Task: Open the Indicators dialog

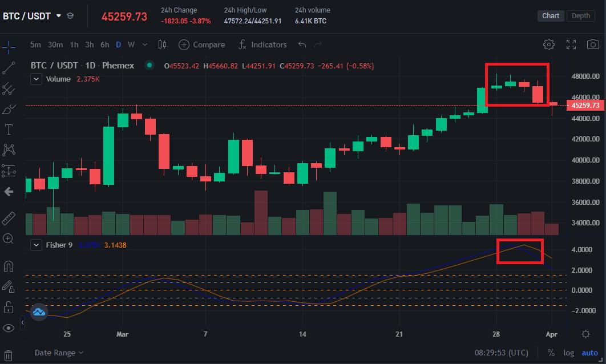Action: pos(262,44)
